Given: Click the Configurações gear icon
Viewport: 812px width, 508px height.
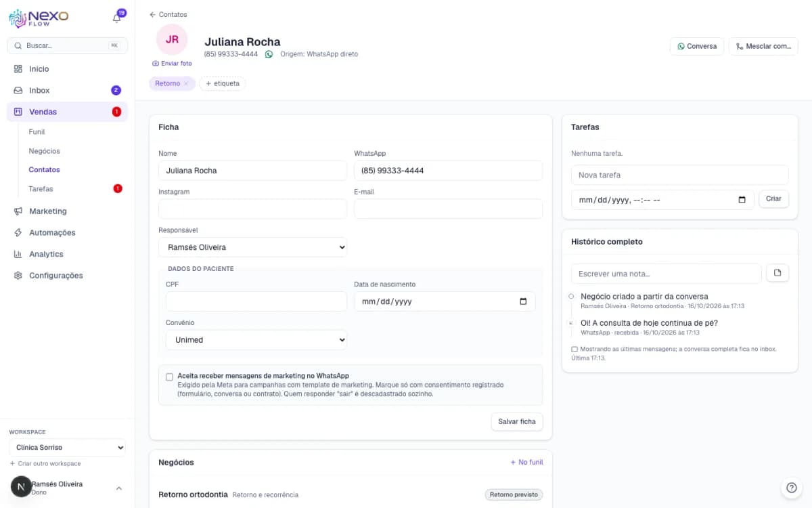Looking at the screenshot, I should pos(18,276).
